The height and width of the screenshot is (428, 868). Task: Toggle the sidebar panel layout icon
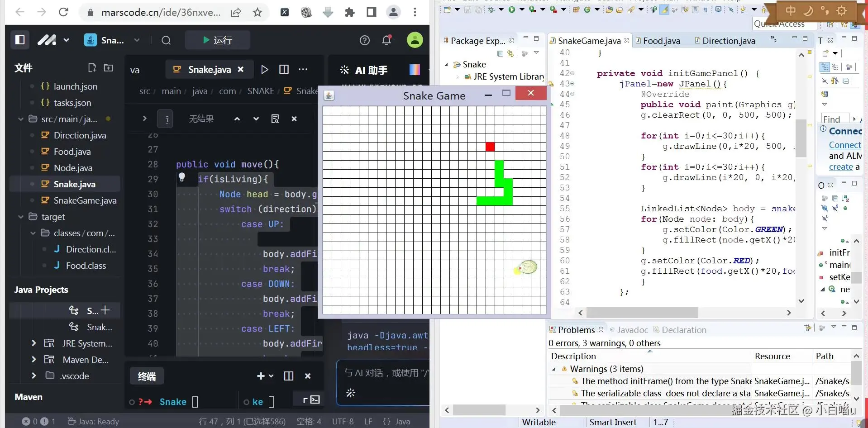tap(20, 40)
